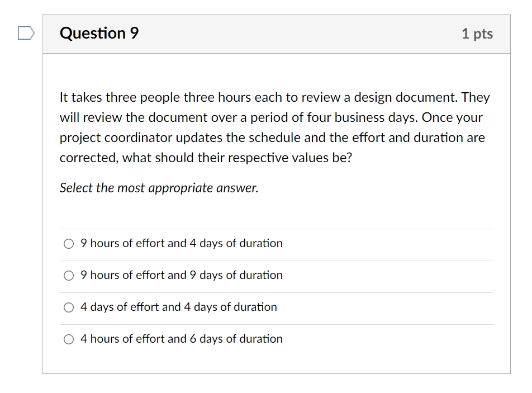Click the answer text 4 days of effort and 4 days of duration
The image size is (532, 393).
[179, 307]
